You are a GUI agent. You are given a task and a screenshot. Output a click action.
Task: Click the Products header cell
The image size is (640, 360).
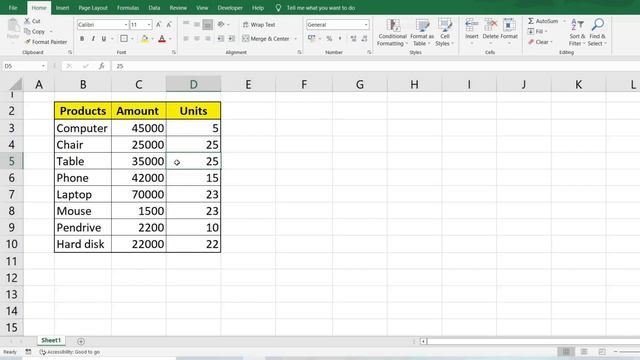(83, 111)
